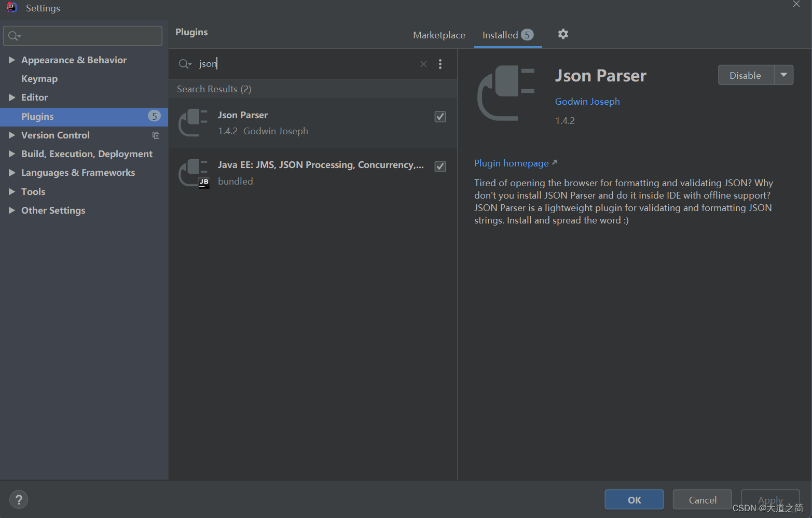812x518 pixels.
Task: Click the Installed count badge 5
Action: click(527, 35)
